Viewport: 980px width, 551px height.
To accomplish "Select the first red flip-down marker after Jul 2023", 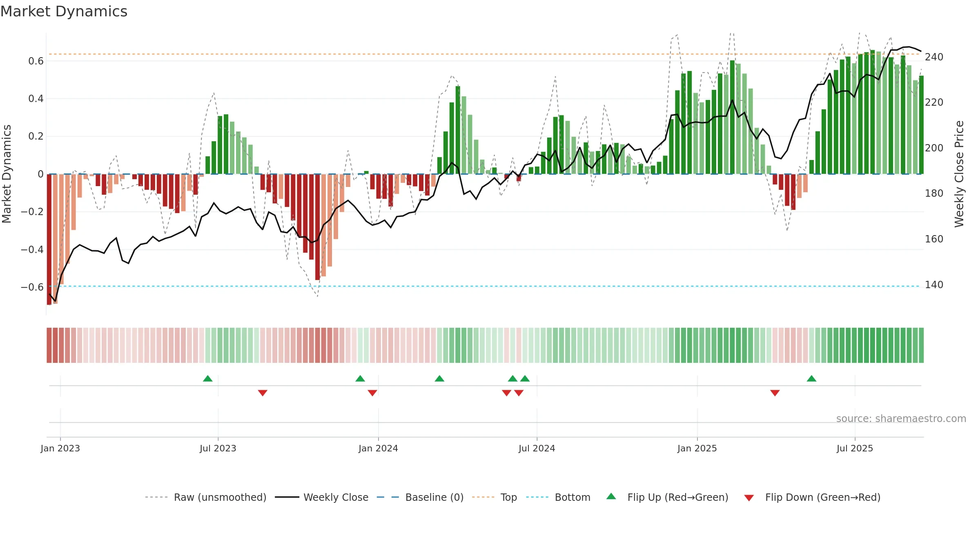I will coord(263,393).
